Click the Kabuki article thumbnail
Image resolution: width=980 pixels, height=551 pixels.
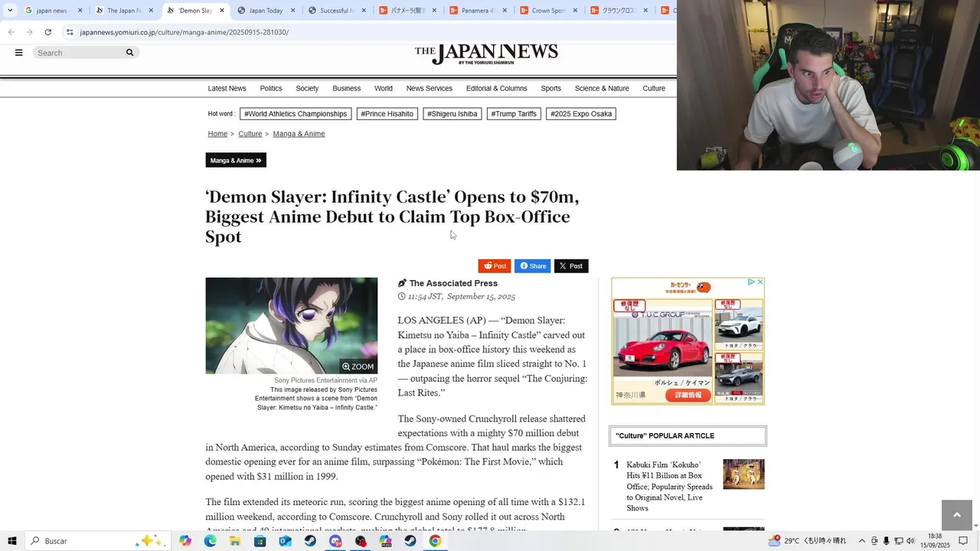click(743, 474)
